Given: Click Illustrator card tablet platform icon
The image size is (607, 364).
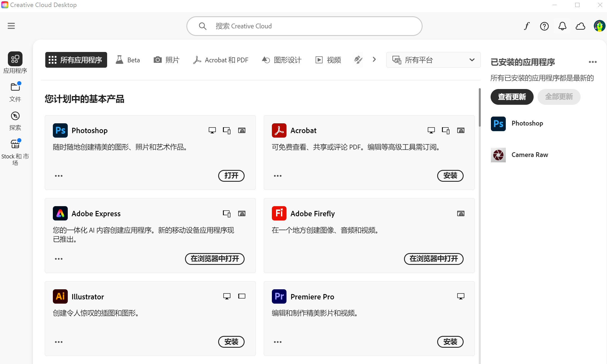Looking at the screenshot, I should (242, 296).
